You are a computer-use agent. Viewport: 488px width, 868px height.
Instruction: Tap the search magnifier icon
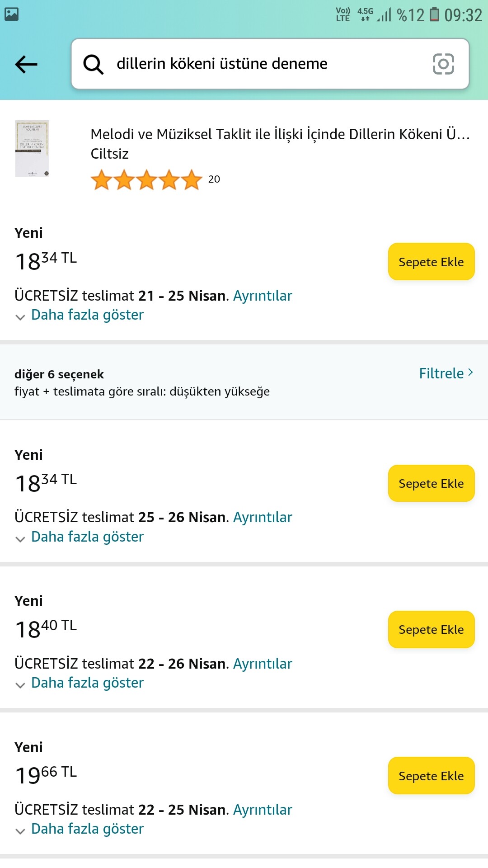click(x=94, y=64)
